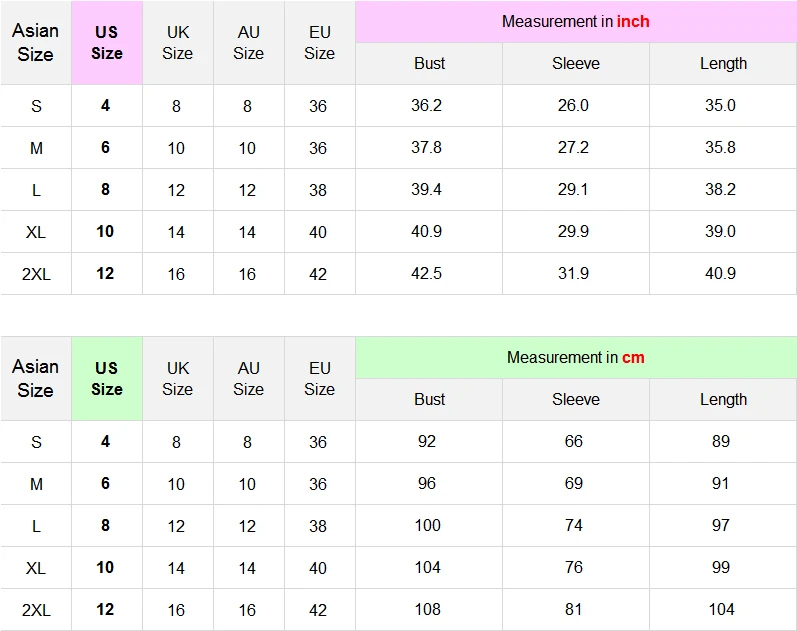Click the 38.2 length measurement cell
The height and width of the screenshot is (631, 797).
click(x=723, y=190)
